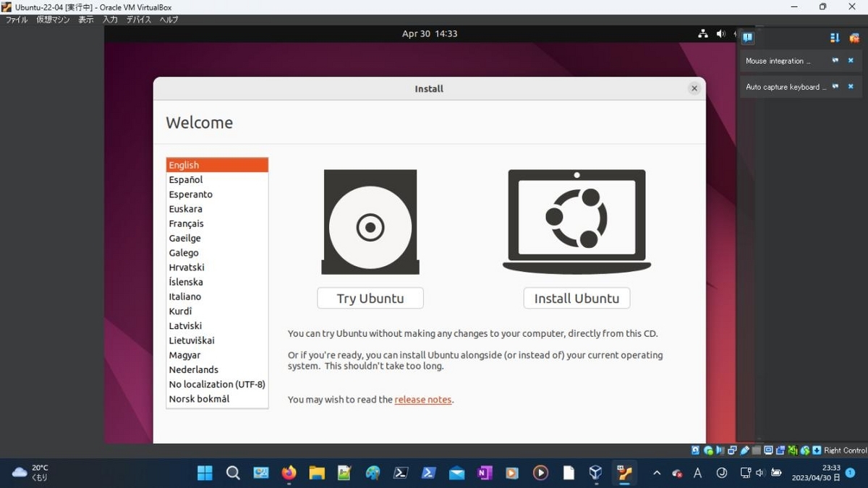Image resolution: width=868 pixels, height=488 pixels.
Task: Click the IME input mode A icon
Action: [698, 473]
